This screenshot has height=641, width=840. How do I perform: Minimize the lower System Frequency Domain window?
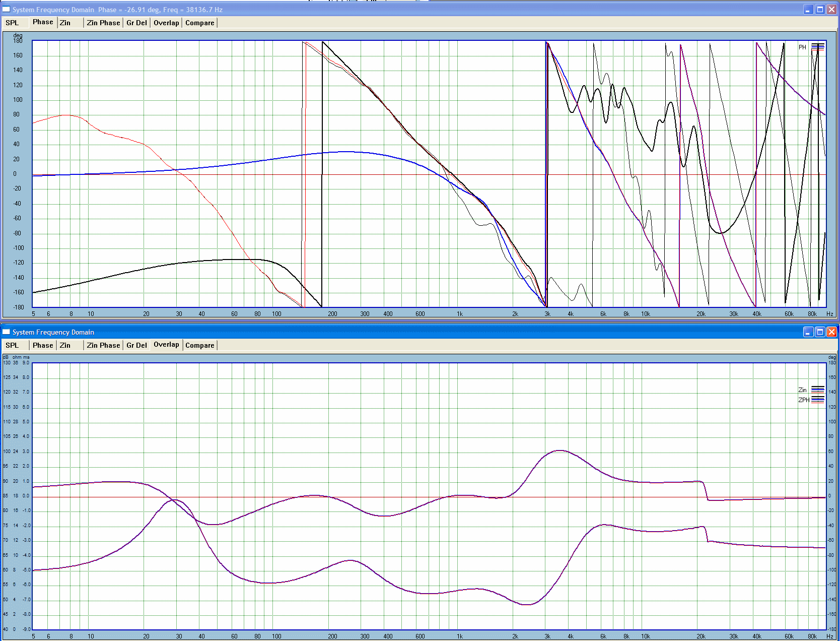[808, 332]
